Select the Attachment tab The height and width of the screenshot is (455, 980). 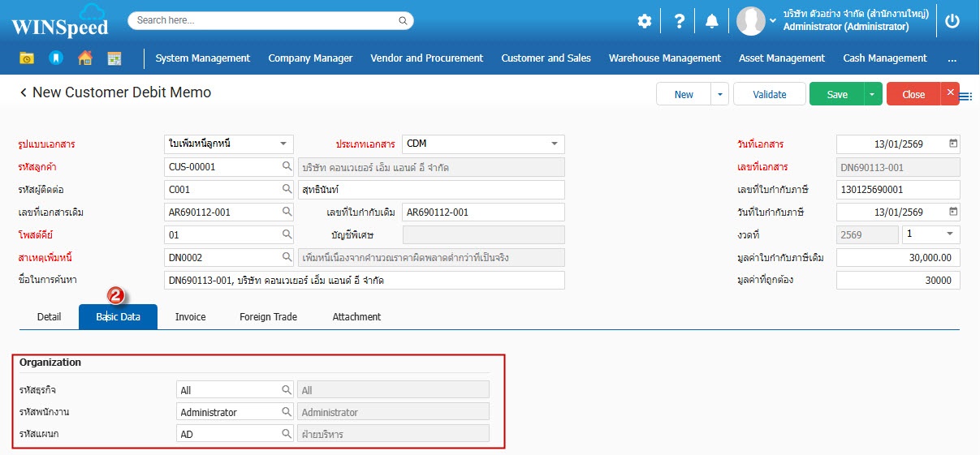point(356,317)
